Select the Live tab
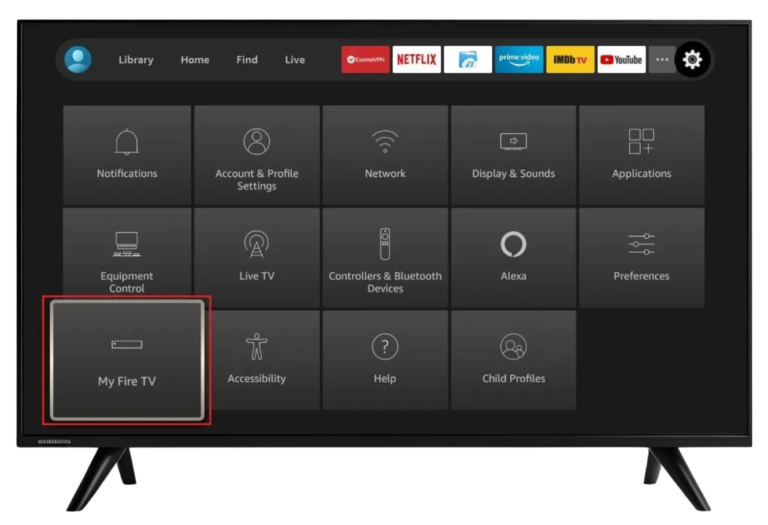This screenshot has height=525, width=768. (x=295, y=60)
